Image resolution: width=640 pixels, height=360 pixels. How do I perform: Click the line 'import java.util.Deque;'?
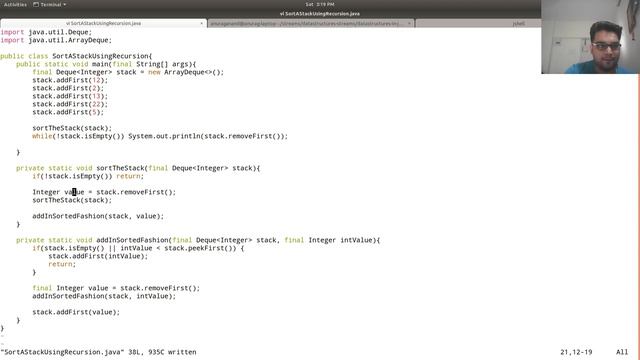click(x=46, y=32)
